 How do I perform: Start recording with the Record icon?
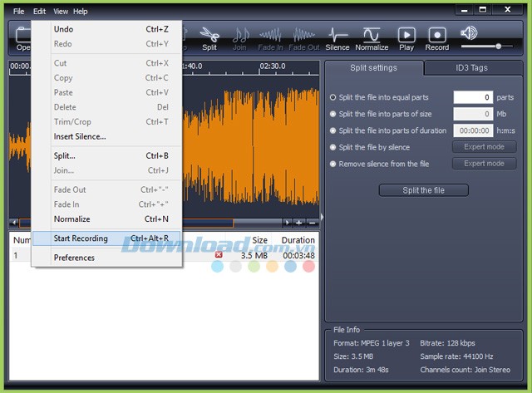tap(437, 37)
